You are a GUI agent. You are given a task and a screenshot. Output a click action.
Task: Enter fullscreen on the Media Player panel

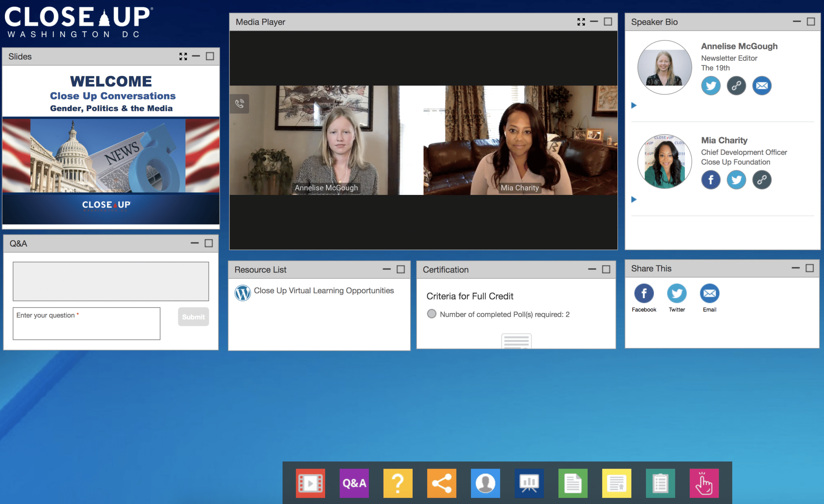581,22
